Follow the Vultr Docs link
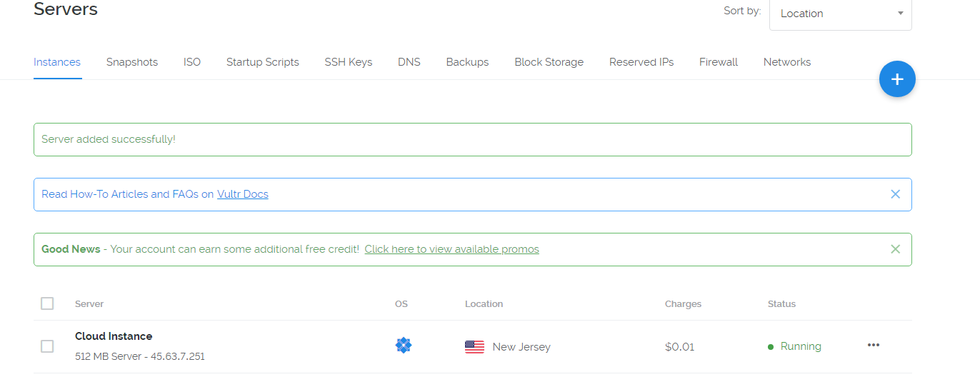The image size is (980, 377). point(243,194)
